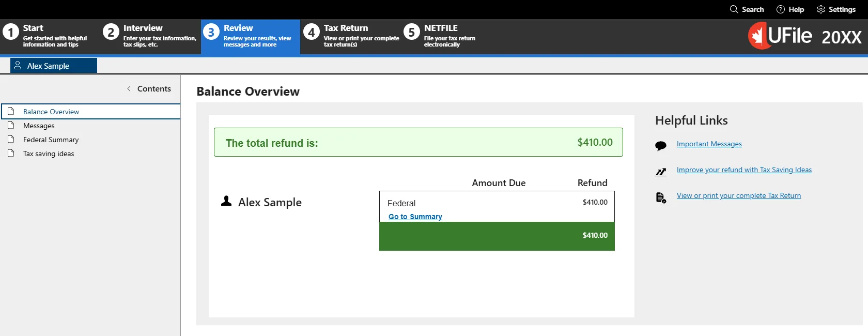Viewport: 868px width, 336px height.
Task: Click the total refund $410.00 amount
Action: [x=595, y=142]
